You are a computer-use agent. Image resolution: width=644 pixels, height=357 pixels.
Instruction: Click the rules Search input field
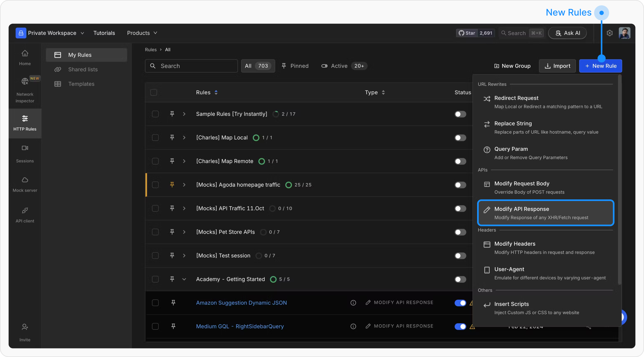(x=191, y=66)
